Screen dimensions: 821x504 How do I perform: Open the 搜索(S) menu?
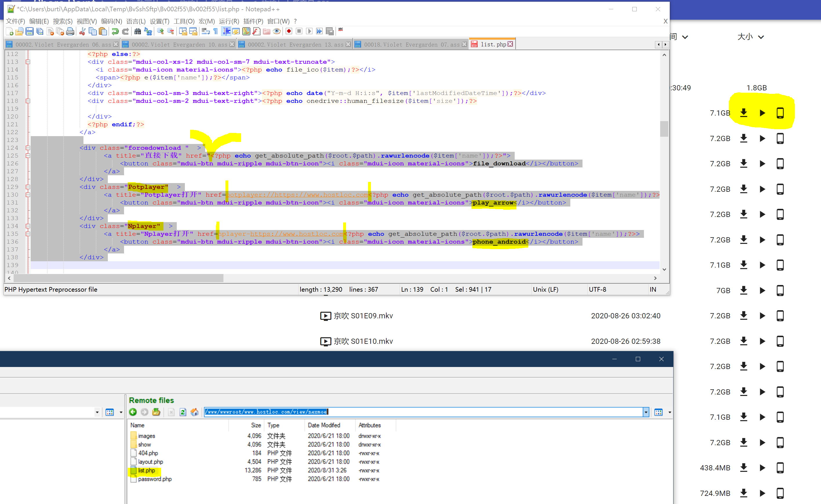62,21
